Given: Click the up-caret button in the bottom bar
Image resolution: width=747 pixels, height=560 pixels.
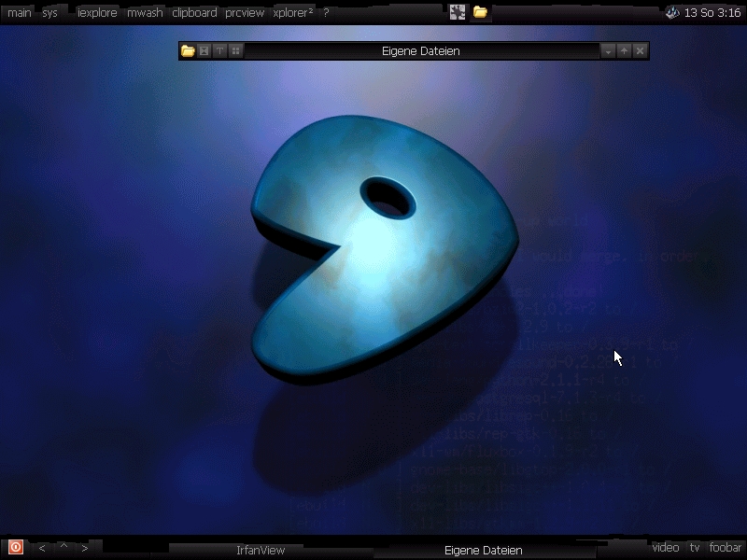Looking at the screenshot, I should pyautogui.click(x=63, y=547).
